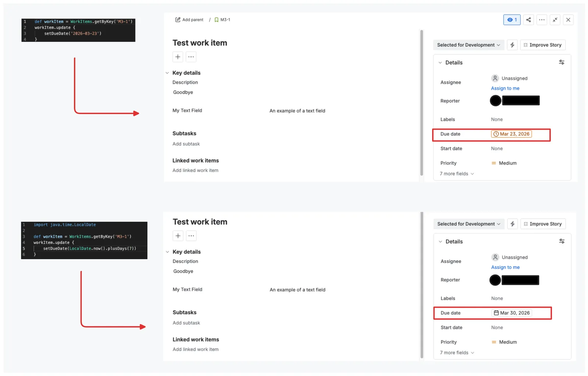Click the collapse view arrows icon

pyautogui.click(x=555, y=20)
